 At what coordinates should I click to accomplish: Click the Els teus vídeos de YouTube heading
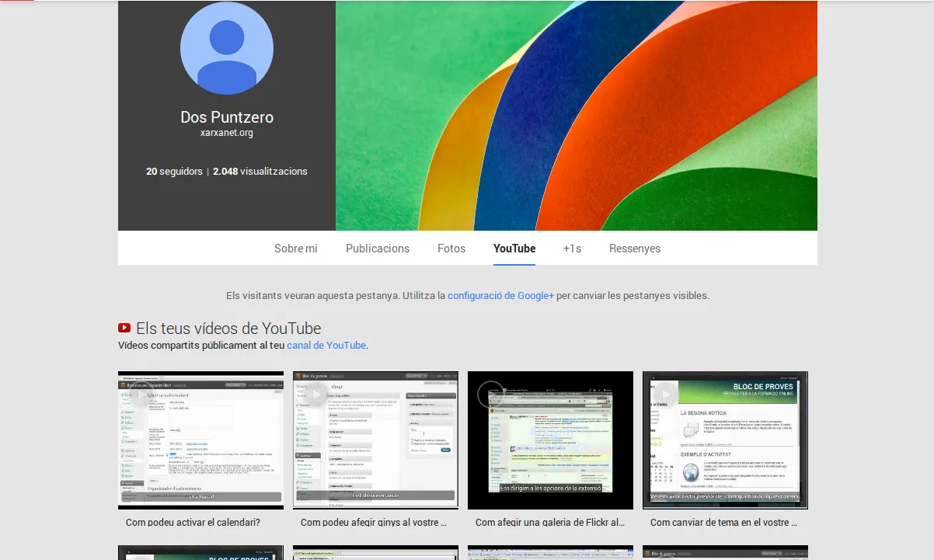click(228, 329)
